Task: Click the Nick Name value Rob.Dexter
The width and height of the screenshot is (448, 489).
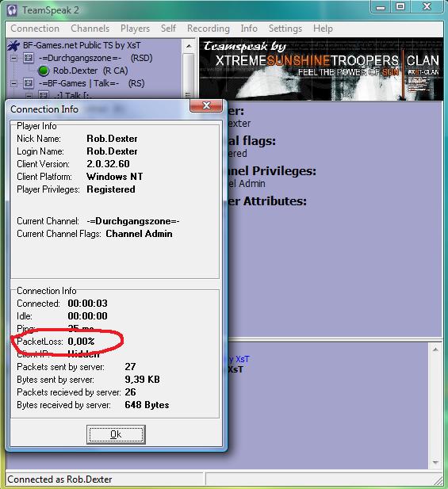Action: (112, 139)
